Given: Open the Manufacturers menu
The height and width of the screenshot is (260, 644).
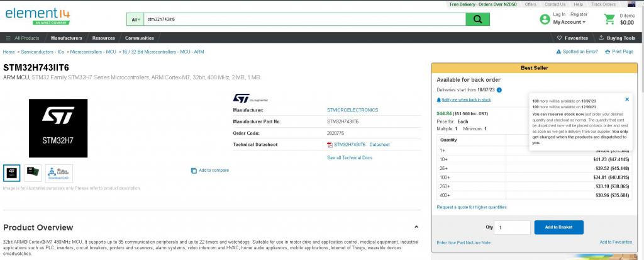Looking at the screenshot, I should point(67,38).
